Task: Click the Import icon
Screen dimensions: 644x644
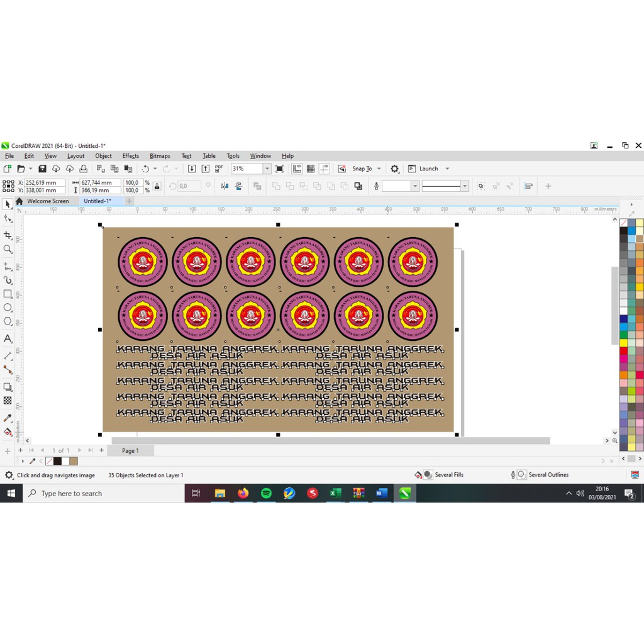Action: coord(192,169)
